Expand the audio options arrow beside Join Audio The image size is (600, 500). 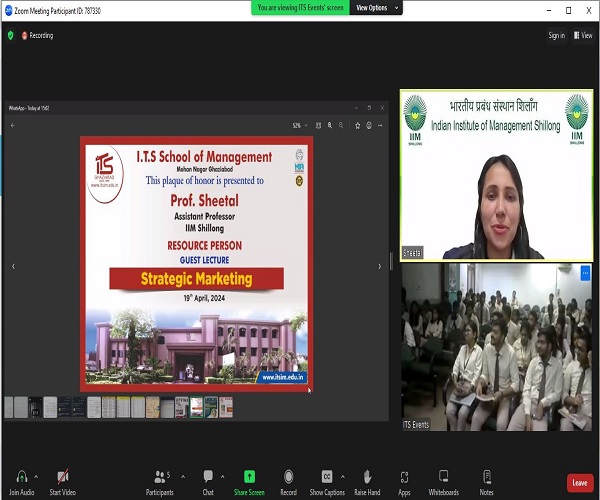click(x=36, y=477)
